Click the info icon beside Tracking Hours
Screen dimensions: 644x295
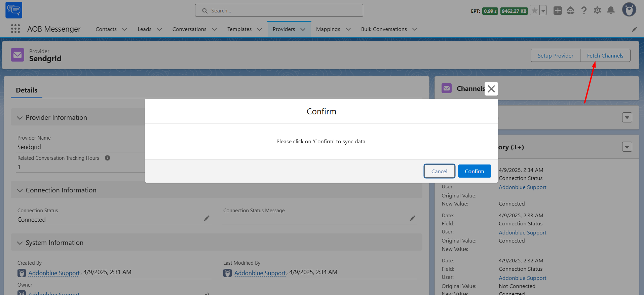pos(107,158)
